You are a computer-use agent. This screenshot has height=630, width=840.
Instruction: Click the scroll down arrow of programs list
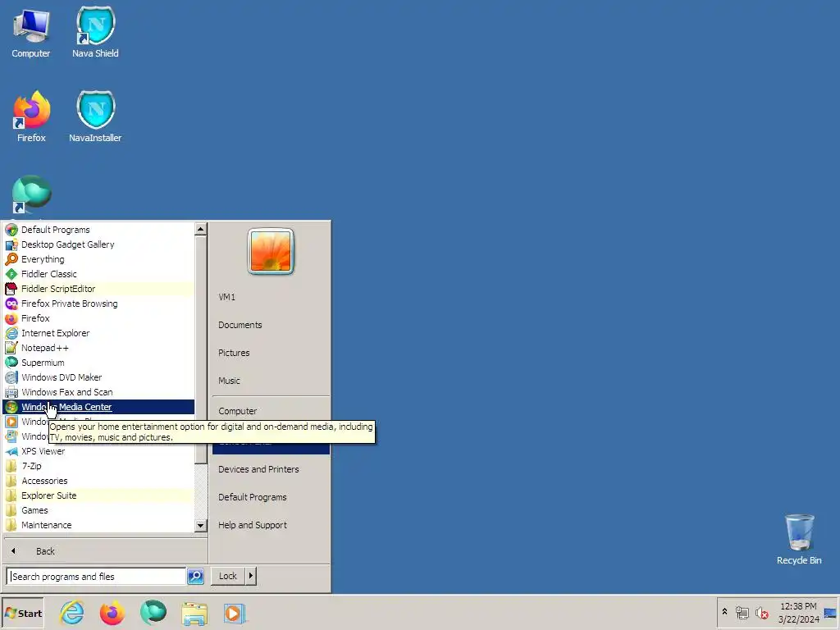tap(201, 526)
